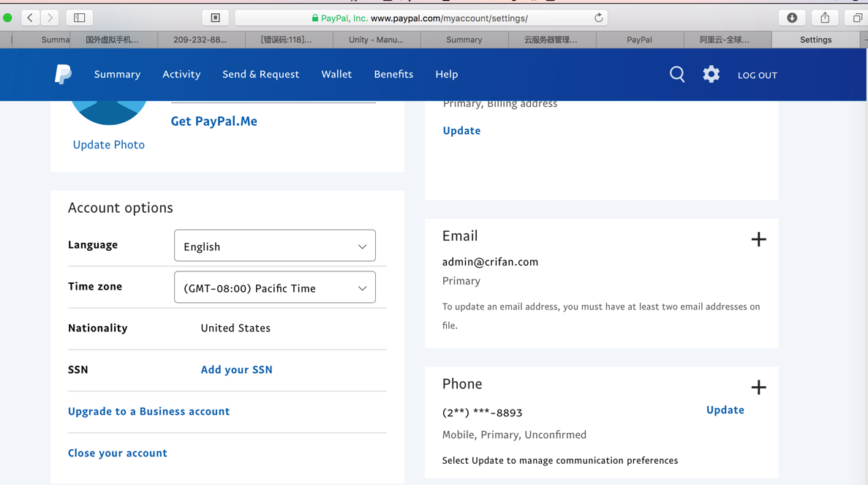This screenshot has height=485, width=868.
Task: Add new phone with plus icon
Action: (x=758, y=387)
